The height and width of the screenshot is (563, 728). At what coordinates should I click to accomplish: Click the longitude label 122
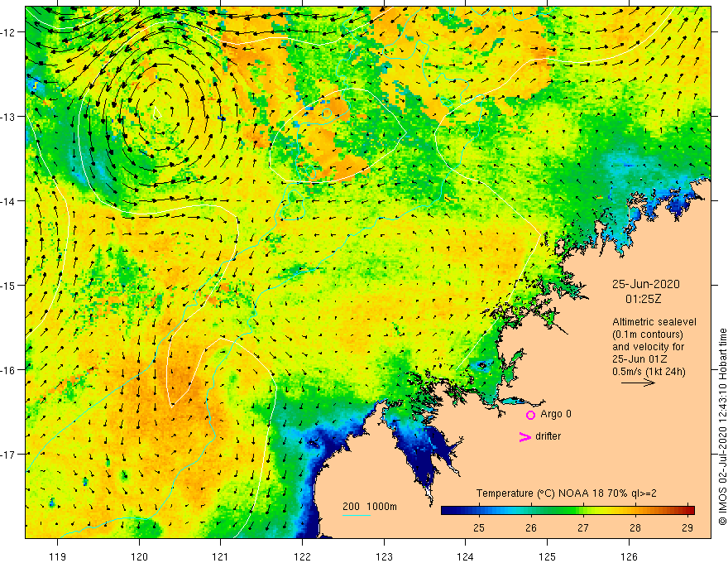[x=302, y=556]
